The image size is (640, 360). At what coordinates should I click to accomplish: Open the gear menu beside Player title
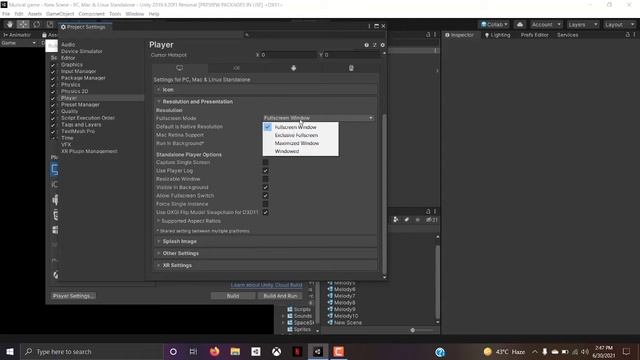(382, 45)
